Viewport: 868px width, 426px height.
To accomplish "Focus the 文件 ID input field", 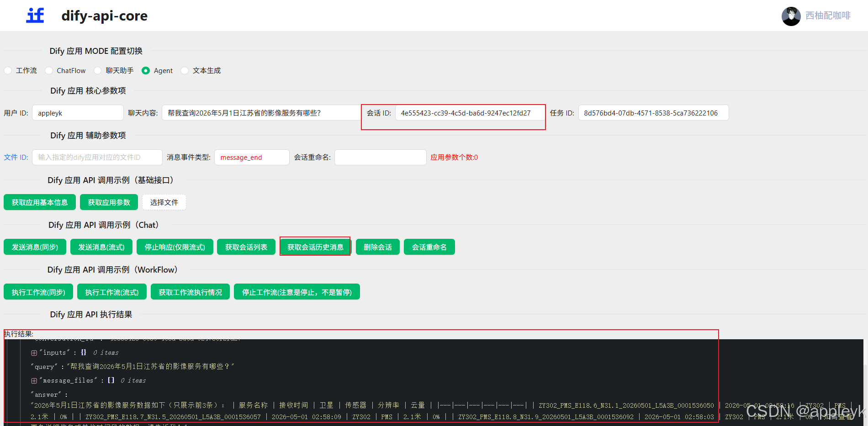I will [x=97, y=157].
